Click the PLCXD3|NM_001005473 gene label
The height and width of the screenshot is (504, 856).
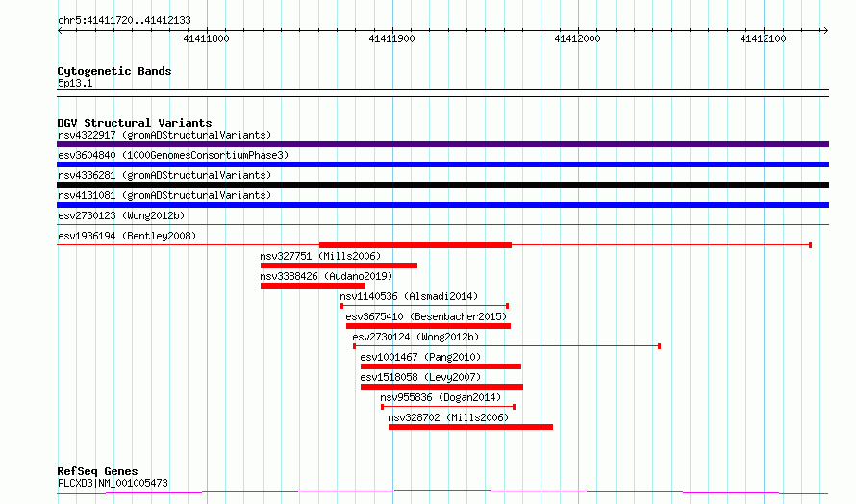click(x=113, y=483)
